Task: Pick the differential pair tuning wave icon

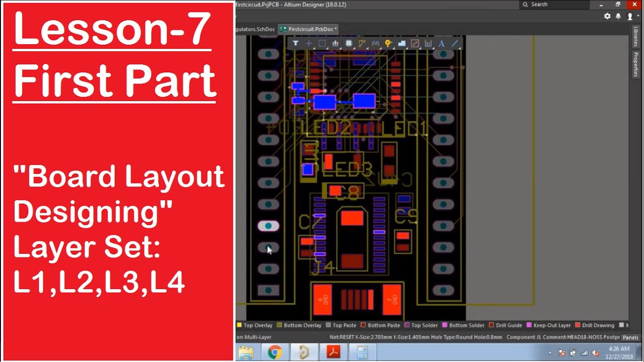Action: pyautogui.click(x=375, y=44)
